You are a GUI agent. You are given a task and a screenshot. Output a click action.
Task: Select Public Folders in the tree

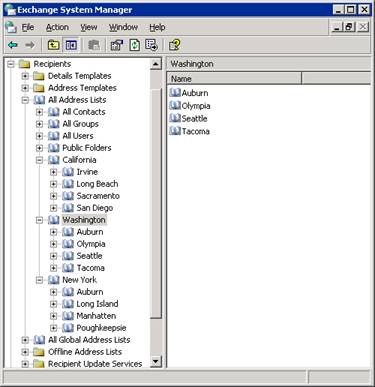click(87, 148)
